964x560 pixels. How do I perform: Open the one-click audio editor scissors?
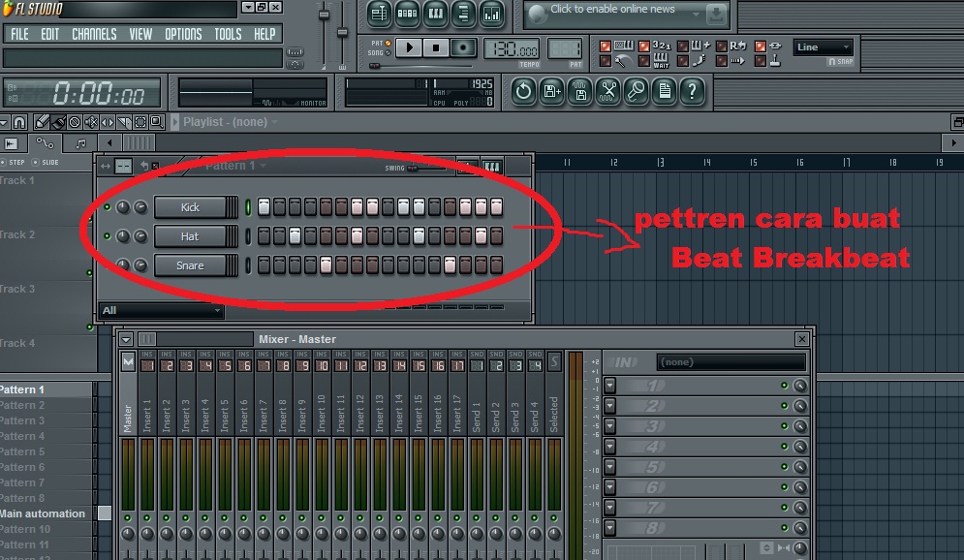coord(608,92)
